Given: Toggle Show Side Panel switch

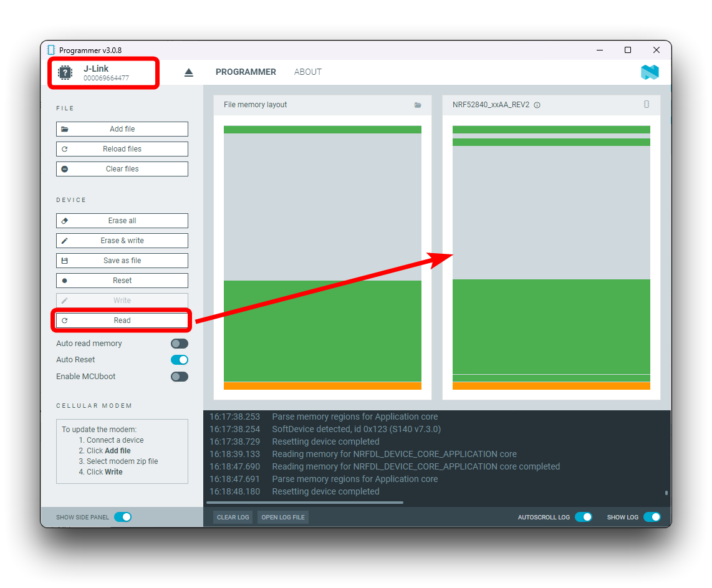Looking at the screenshot, I should pyautogui.click(x=123, y=517).
